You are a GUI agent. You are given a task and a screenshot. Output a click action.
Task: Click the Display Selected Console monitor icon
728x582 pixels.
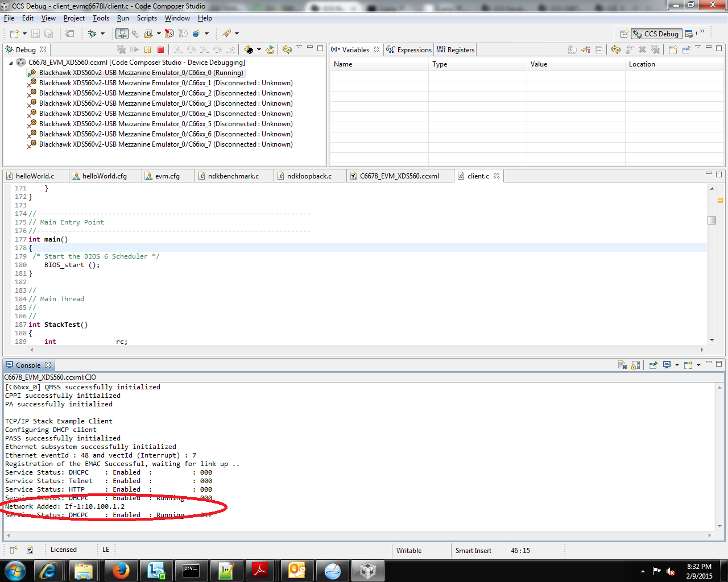pos(667,365)
